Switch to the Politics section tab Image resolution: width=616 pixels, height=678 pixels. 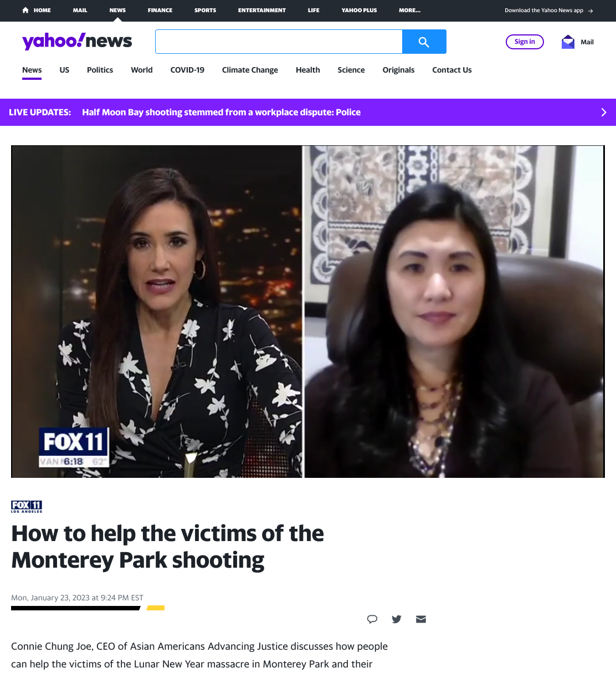point(100,70)
